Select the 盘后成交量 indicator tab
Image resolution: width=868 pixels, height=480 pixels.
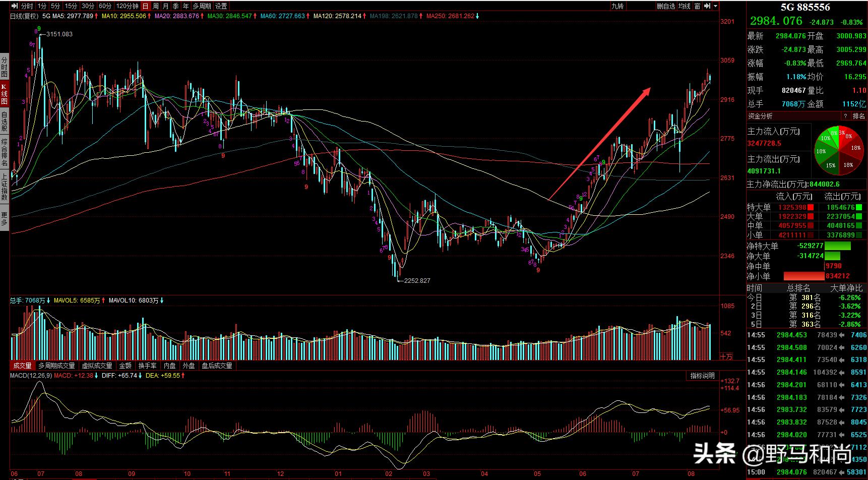[x=217, y=366]
